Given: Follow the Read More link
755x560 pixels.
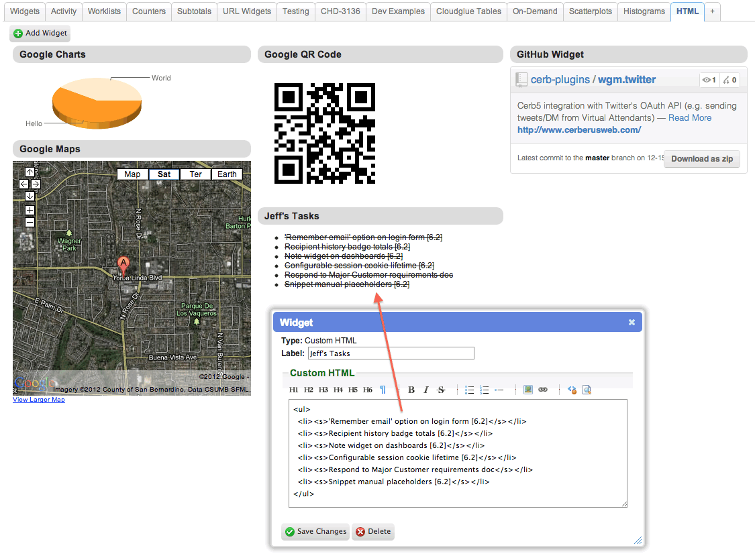Looking at the screenshot, I should tap(689, 118).
